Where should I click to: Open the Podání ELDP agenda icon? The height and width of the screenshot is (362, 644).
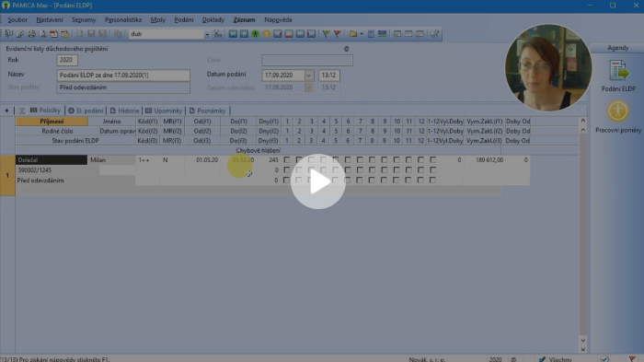point(618,76)
